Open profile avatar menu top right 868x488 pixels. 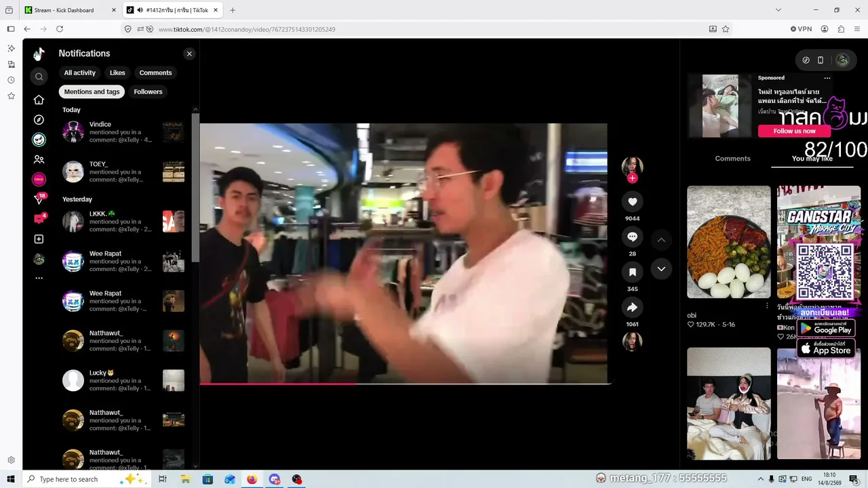click(x=842, y=60)
